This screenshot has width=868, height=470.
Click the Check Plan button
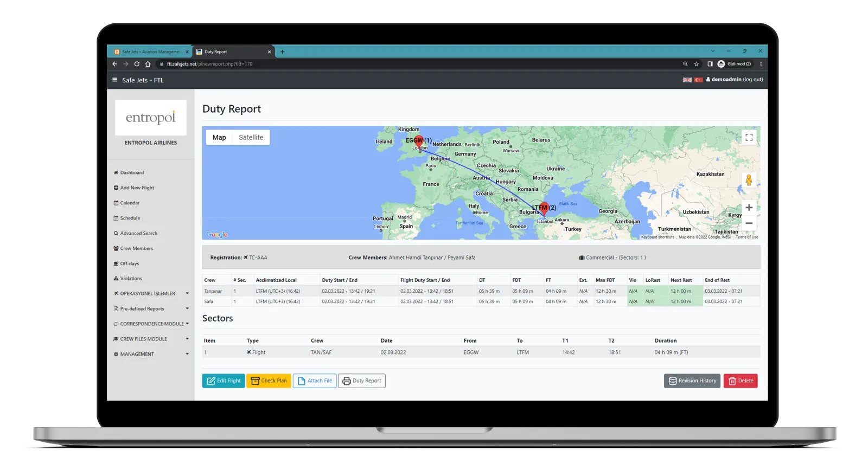269,381
